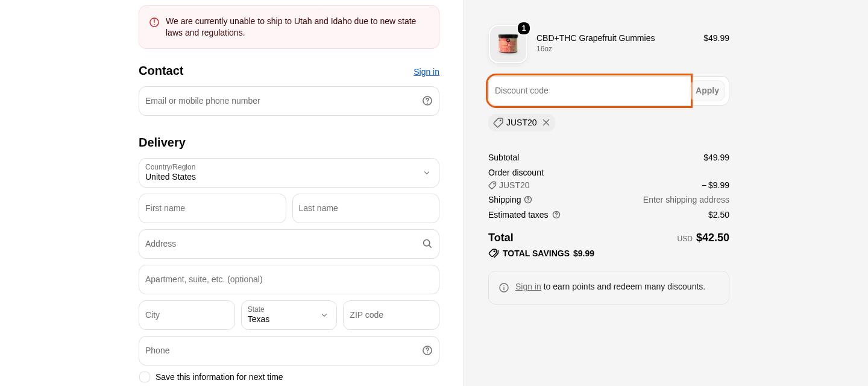Click the Estimated taxes help icon
This screenshot has width=868, height=386.
(x=556, y=215)
